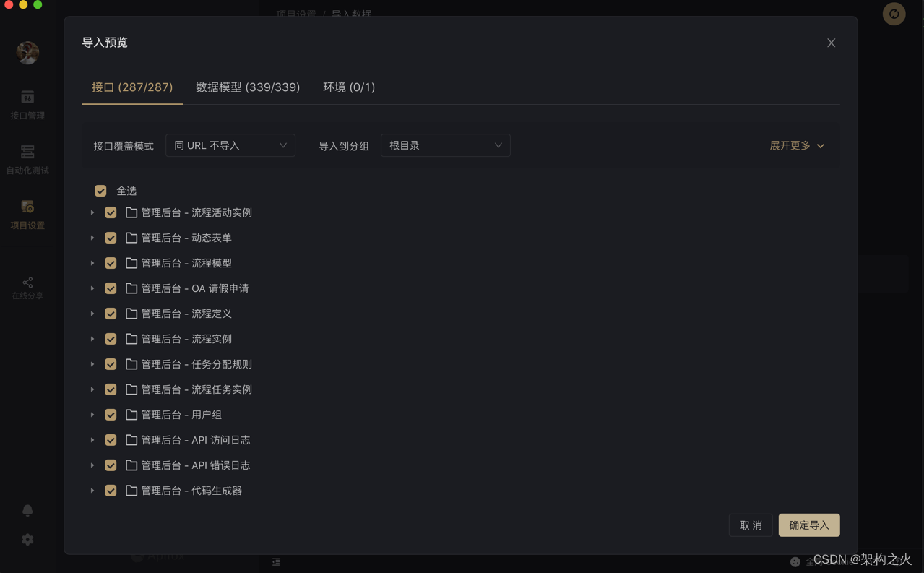Open the notification bell icon
The height and width of the screenshot is (573, 924).
[27, 510]
